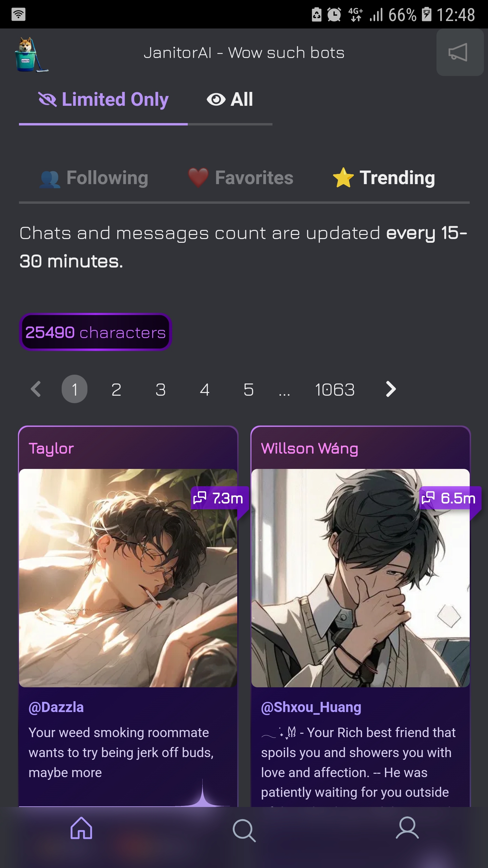The image size is (488, 868).
Task: Open the profile person icon
Action: 407,828
